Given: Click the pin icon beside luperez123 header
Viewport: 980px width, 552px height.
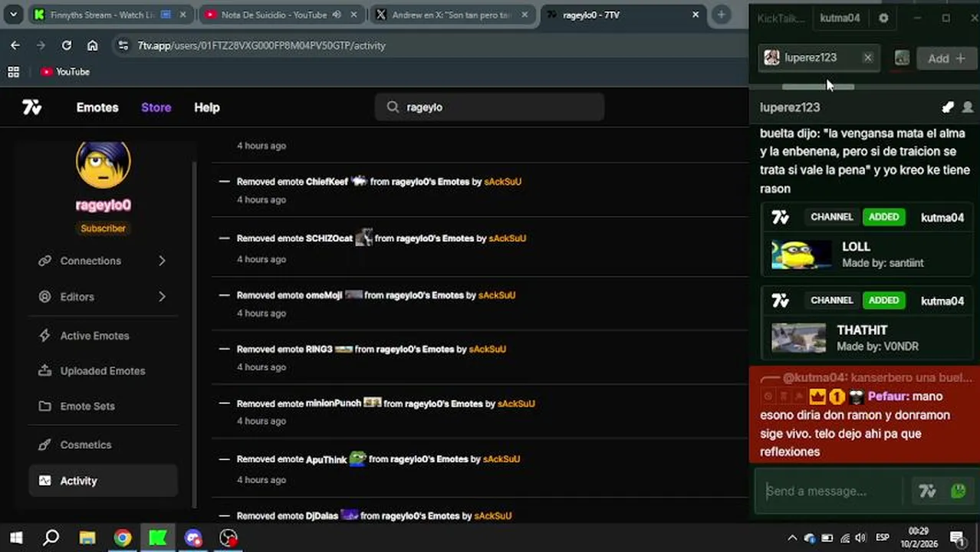Looking at the screenshot, I should 948,107.
